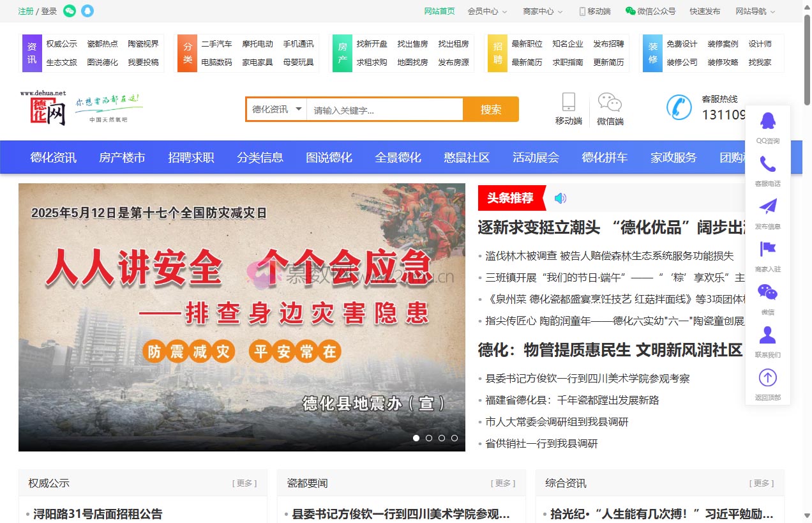Expand the 德化资讯 search category selector
The width and height of the screenshot is (812, 523).
coord(275,109)
